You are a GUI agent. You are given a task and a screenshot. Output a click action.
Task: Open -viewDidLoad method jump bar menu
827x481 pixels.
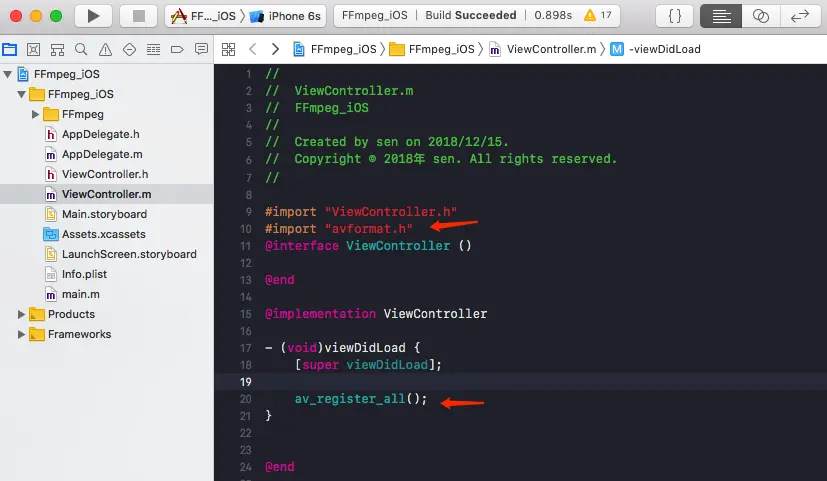click(656, 50)
